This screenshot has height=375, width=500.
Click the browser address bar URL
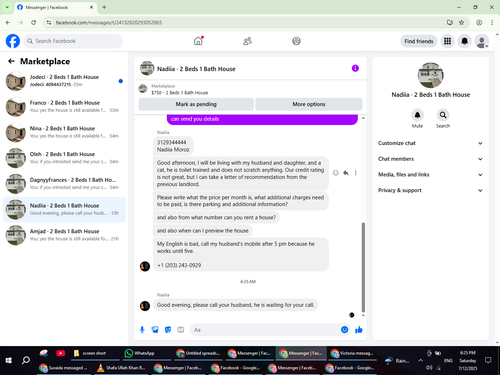tap(109, 22)
